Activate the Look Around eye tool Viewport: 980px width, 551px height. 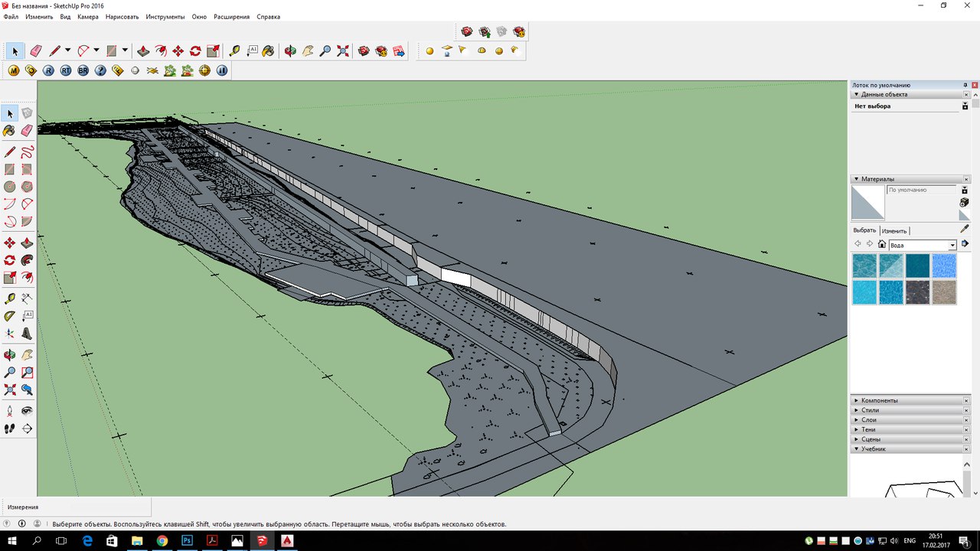[x=27, y=411]
